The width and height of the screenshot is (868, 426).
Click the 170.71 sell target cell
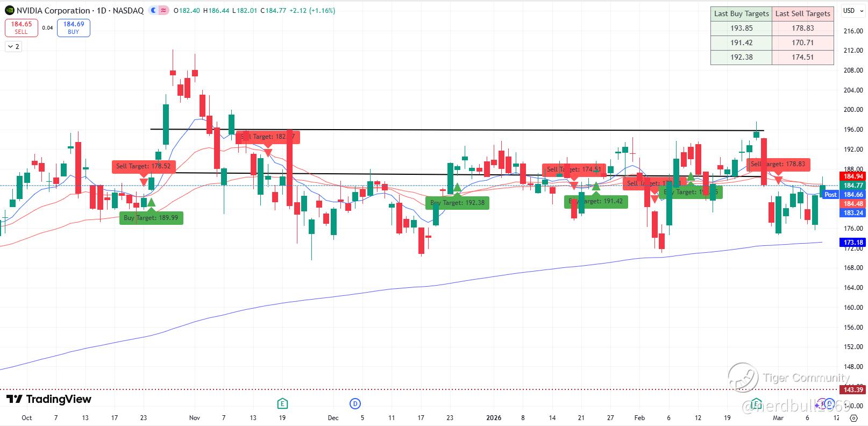click(803, 42)
